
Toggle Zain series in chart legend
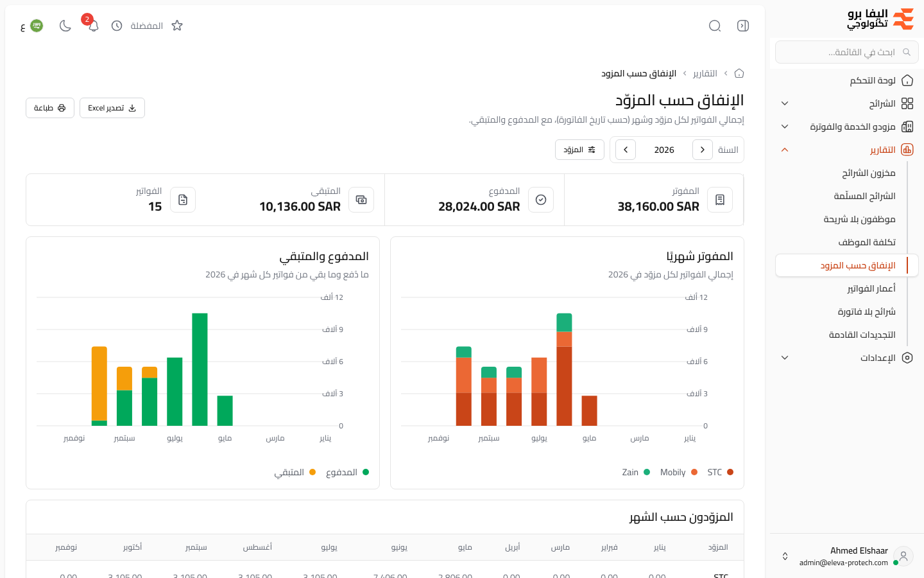[x=636, y=472]
